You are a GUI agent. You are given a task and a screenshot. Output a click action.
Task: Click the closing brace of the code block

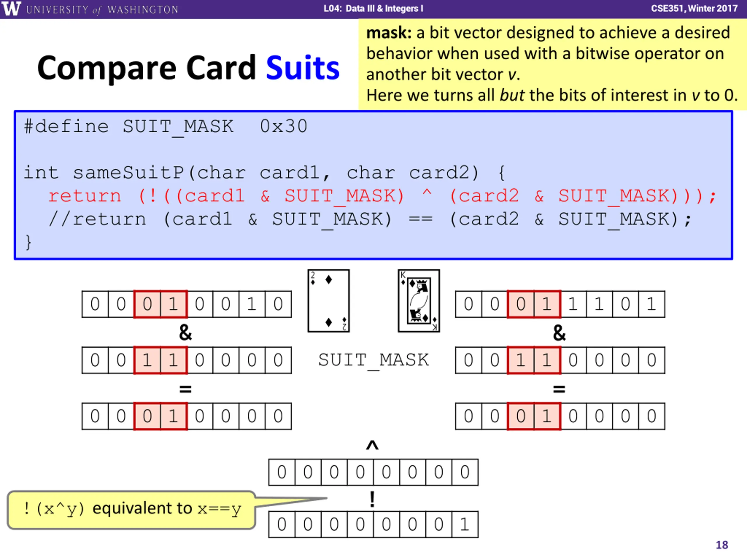coord(28,243)
